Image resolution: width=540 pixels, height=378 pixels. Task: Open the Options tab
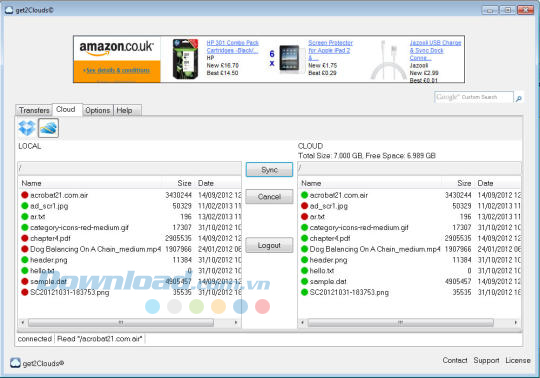pyautogui.click(x=97, y=110)
